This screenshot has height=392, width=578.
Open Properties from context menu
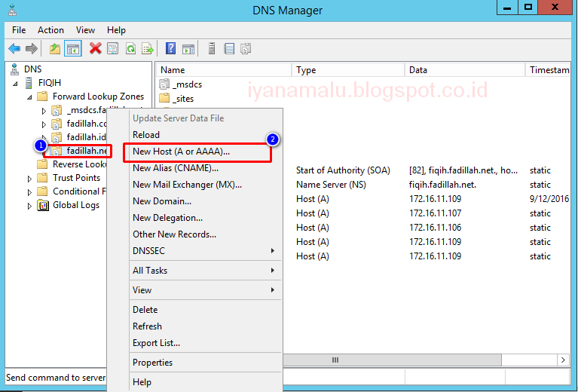pyautogui.click(x=206, y=362)
